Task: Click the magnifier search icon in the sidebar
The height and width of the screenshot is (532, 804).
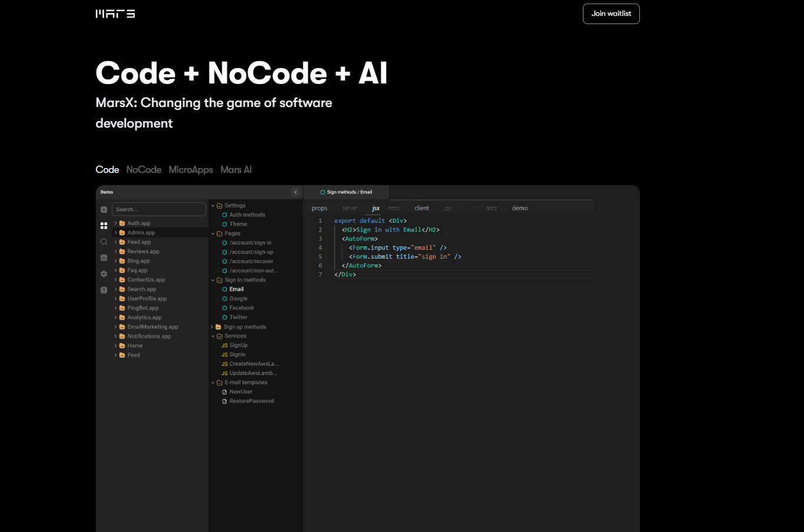Action: point(104,242)
